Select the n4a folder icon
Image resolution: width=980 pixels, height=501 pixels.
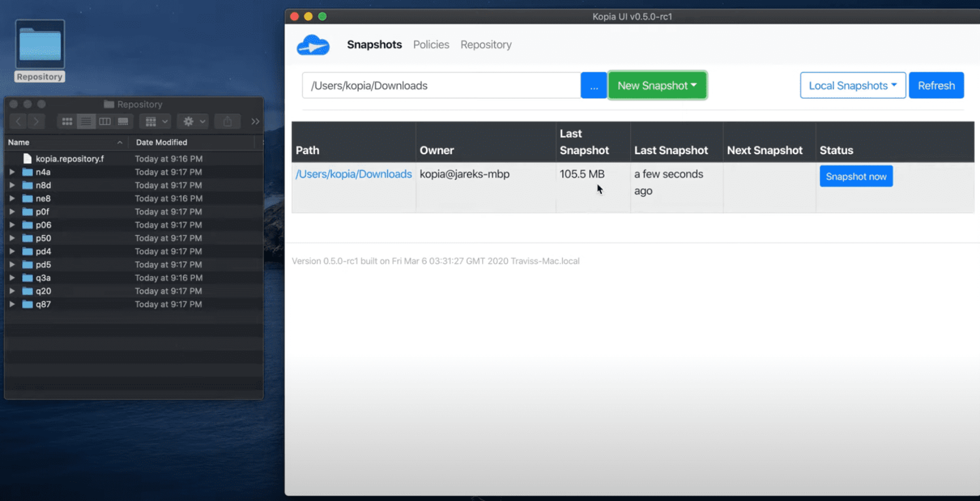click(x=28, y=172)
